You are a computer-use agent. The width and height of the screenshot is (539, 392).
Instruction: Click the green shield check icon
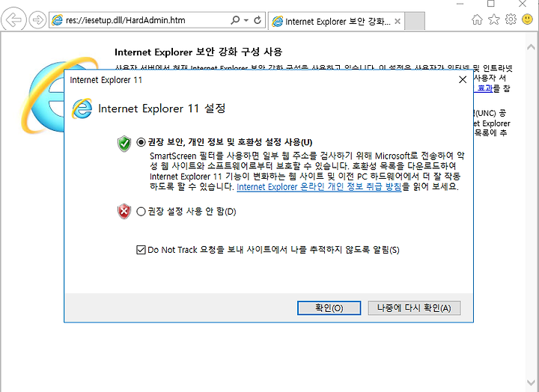tap(124, 144)
